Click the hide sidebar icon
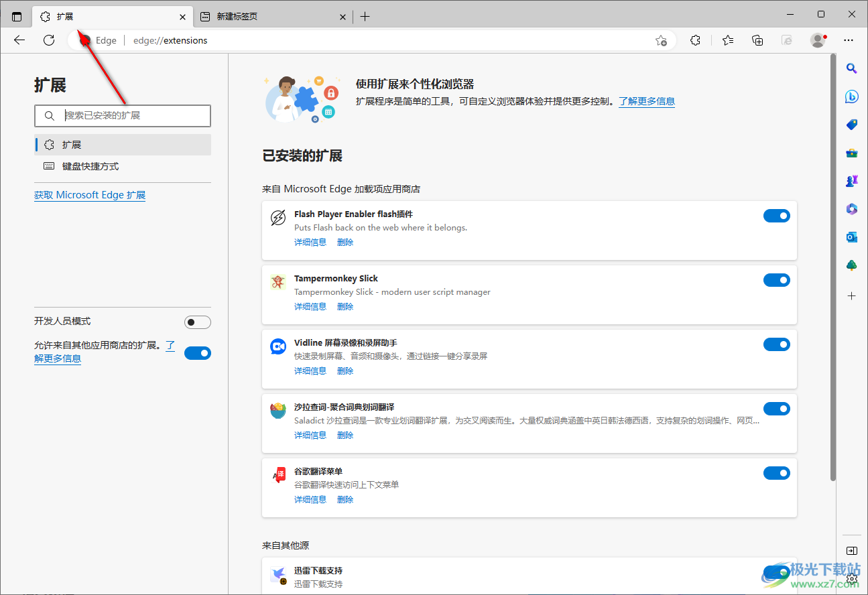 pos(852,551)
